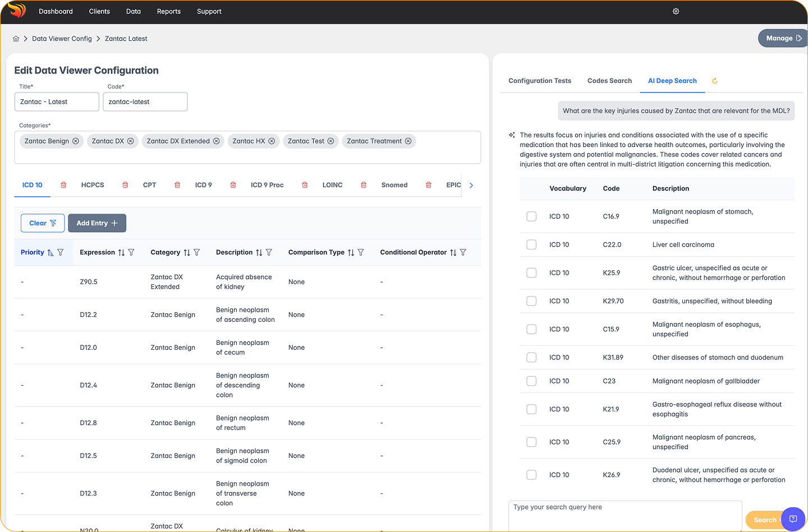Filter the Expression column

point(131,252)
